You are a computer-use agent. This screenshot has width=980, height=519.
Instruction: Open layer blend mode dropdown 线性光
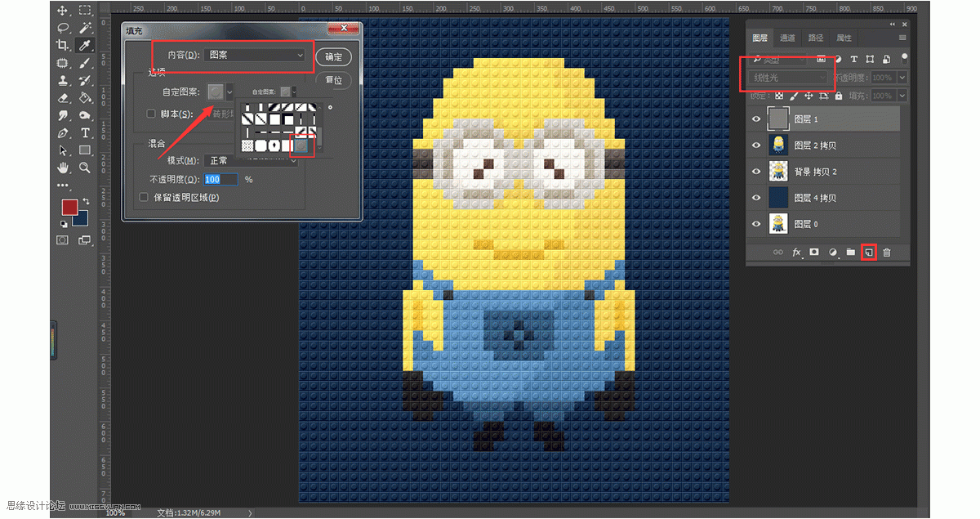point(789,78)
